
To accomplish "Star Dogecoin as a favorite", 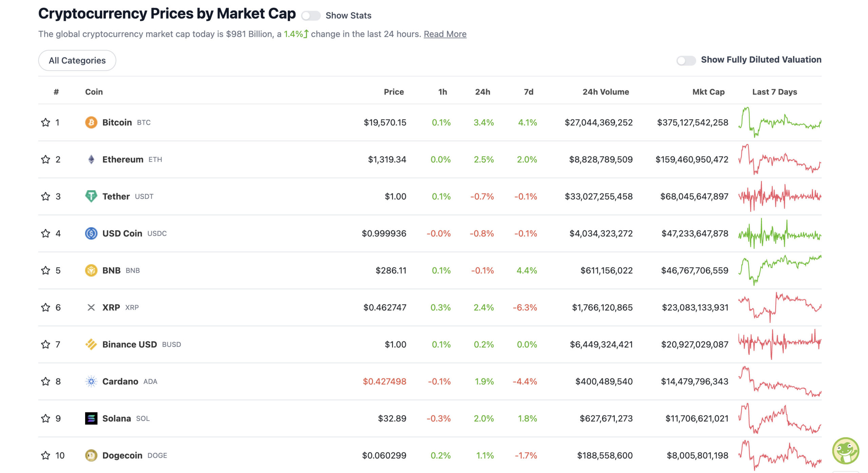I will click(x=45, y=455).
